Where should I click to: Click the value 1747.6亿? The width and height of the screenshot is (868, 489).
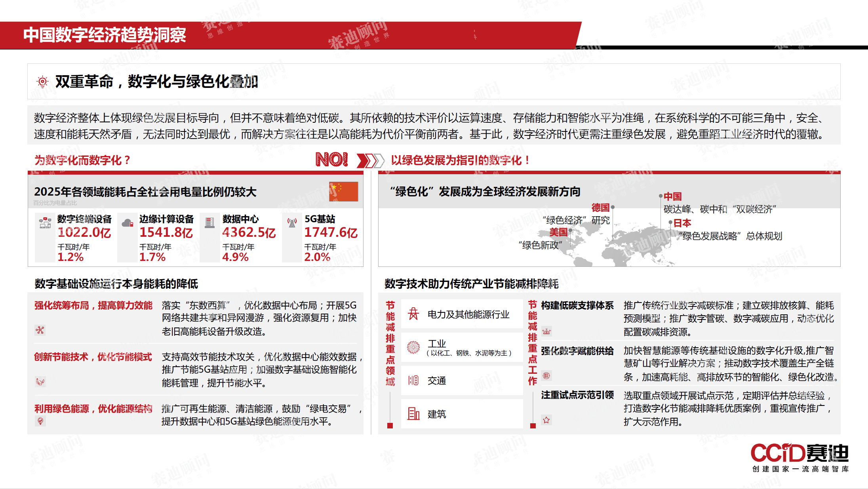click(x=331, y=232)
